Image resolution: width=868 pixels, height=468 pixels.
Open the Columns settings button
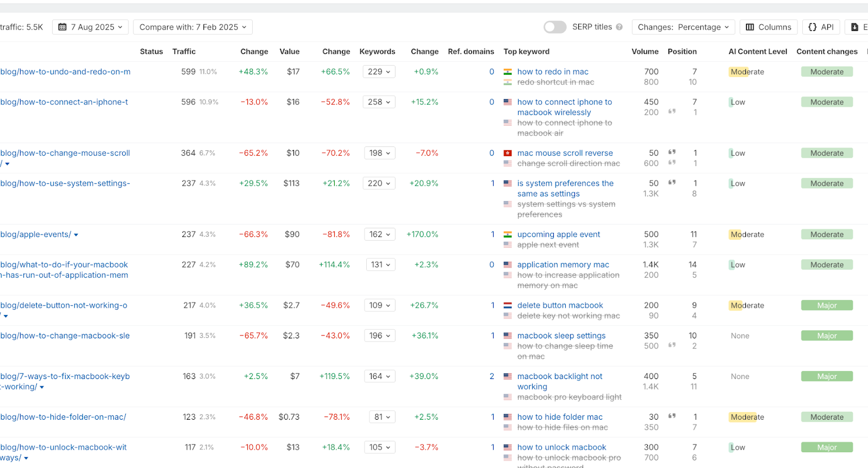point(769,27)
